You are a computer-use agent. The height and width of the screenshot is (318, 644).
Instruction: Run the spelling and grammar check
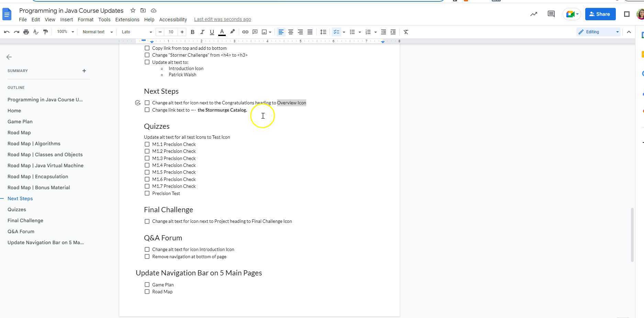pos(35,32)
